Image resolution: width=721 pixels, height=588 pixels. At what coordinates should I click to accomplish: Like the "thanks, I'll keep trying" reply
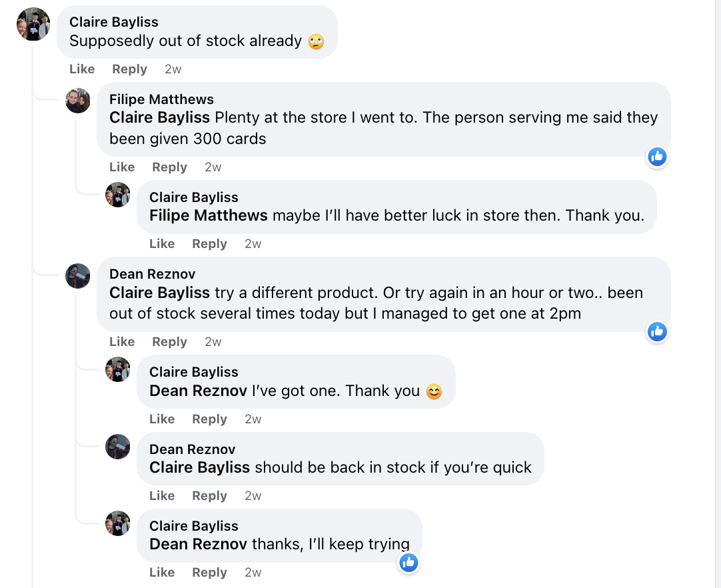162,573
